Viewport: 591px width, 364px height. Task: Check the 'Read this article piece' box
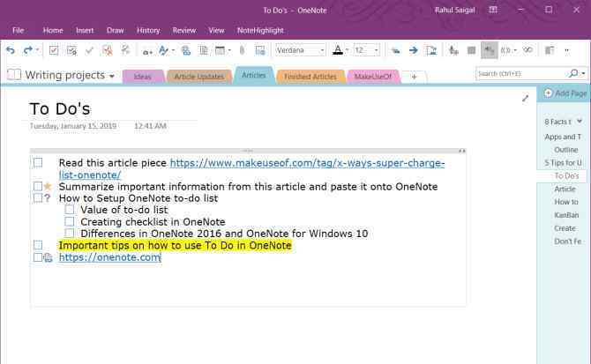click(x=38, y=163)
